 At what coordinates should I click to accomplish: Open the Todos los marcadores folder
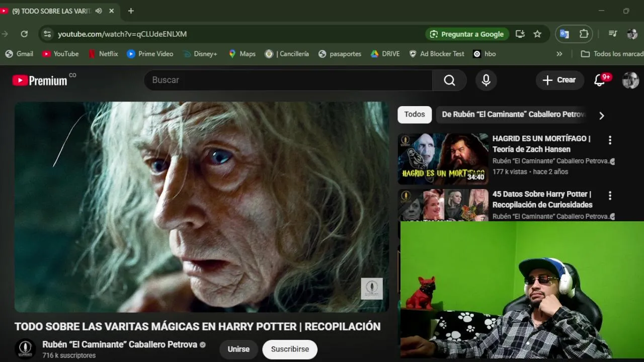click(x=612, y=54)
